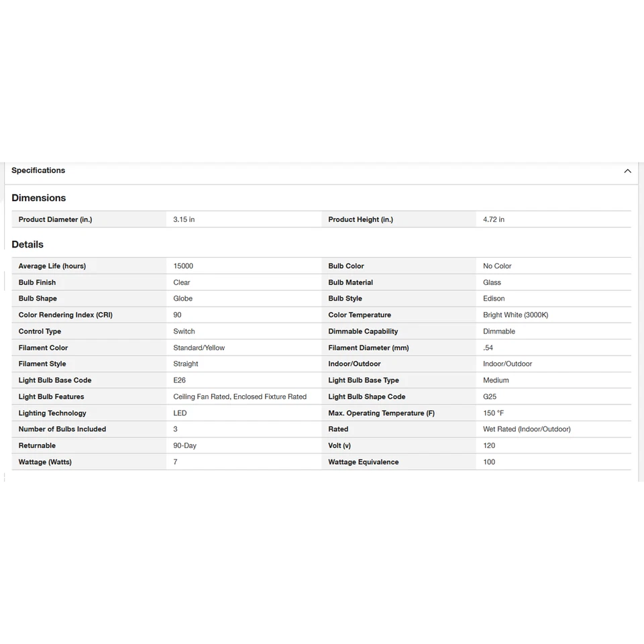Click the Max. Operating Temperature value 150 °F
The width and height of the screenshot is (644, 644).
pyautogui.click(x=493, y=413)
